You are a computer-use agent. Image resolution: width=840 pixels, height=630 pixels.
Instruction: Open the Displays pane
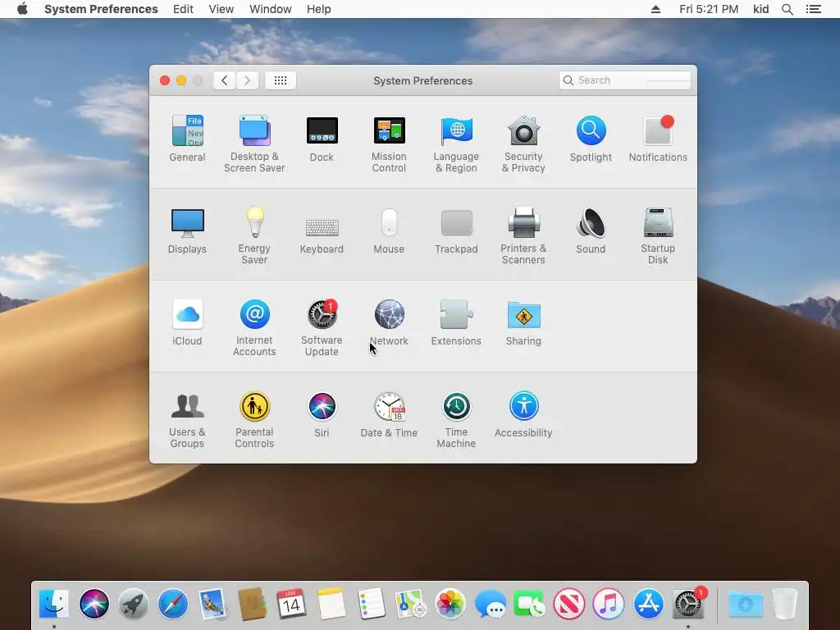[x=187, y=231]
